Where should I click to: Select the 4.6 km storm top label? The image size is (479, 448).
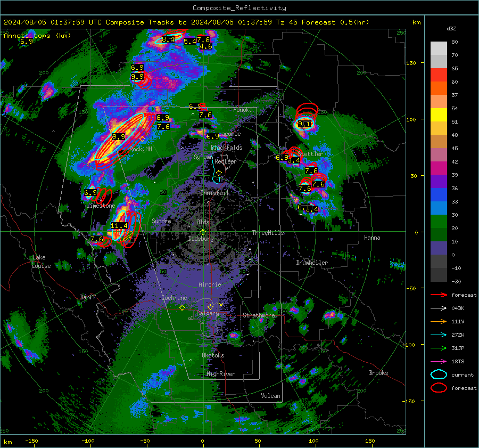pos(205,46)
